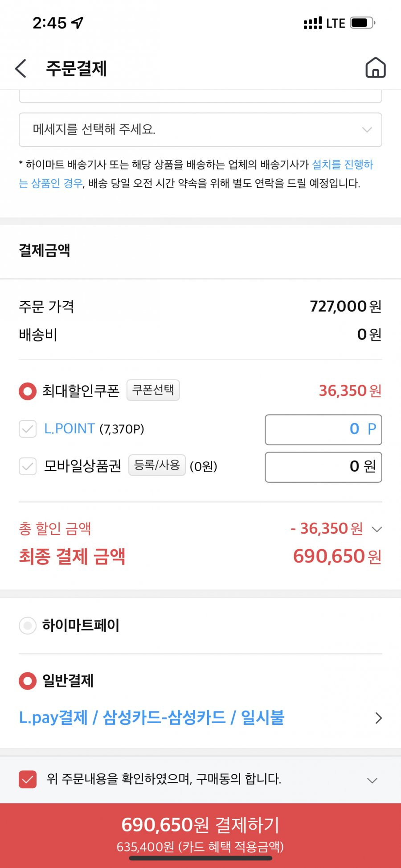Check the L.POINT checkbox
The height and width of the screenshot is (868, 401).
pyautogui.click(x=28, y=429)
